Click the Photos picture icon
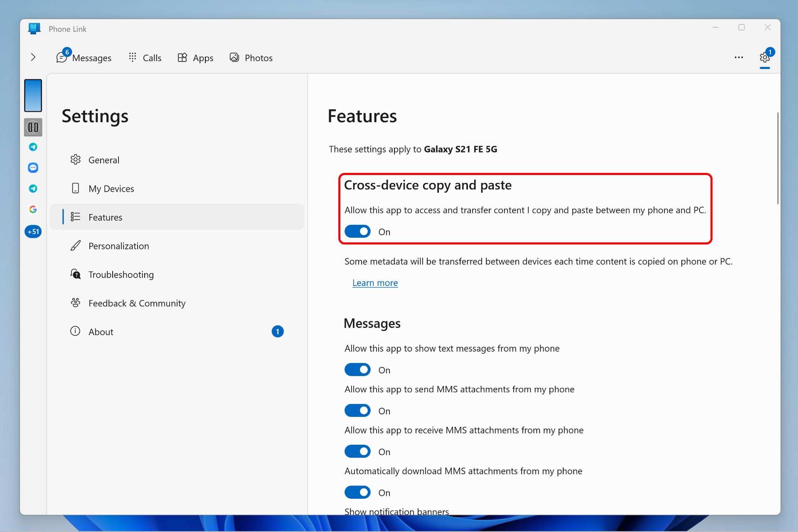The height and width of the screenshot is (532, 798). tap(234, 57)
